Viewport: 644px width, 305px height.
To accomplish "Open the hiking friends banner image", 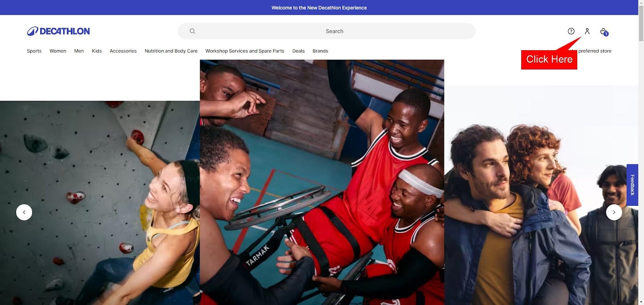I will pos(541,195).
